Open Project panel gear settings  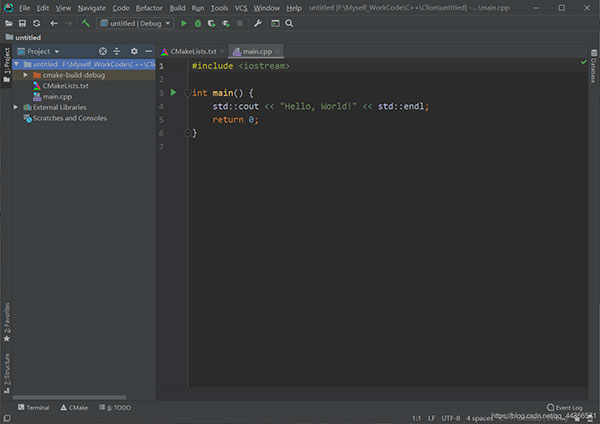click(x=133, y=51)
